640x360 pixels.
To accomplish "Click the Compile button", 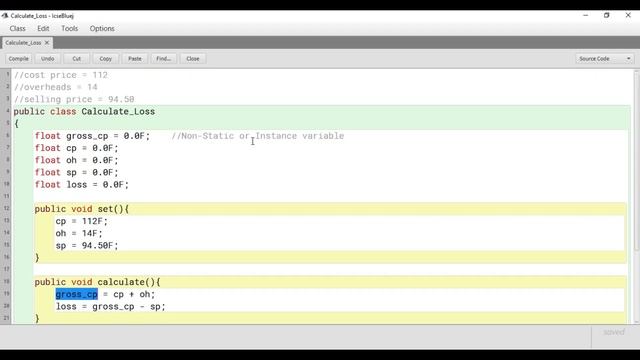I will 18,59.
